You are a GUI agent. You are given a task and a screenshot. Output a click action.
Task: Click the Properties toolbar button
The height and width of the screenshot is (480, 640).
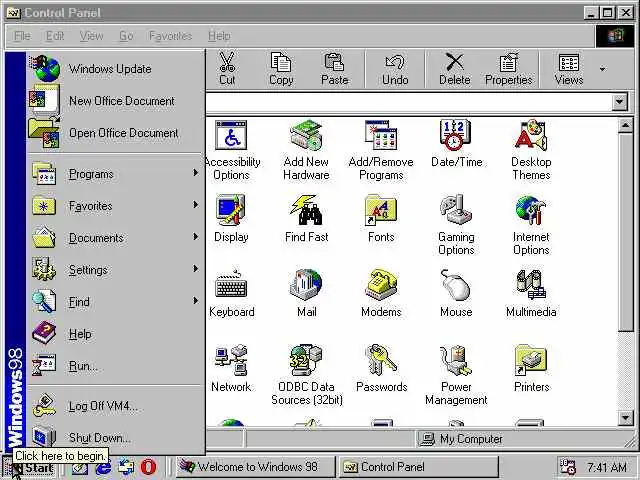pos(508,69)
